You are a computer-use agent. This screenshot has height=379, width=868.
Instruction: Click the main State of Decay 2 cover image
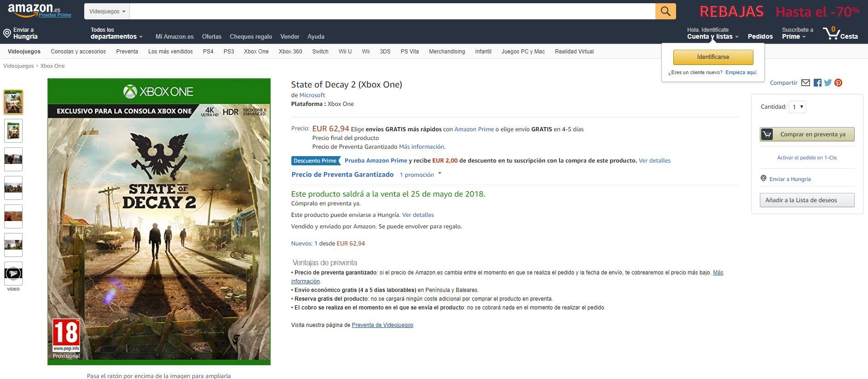[159, 222]
